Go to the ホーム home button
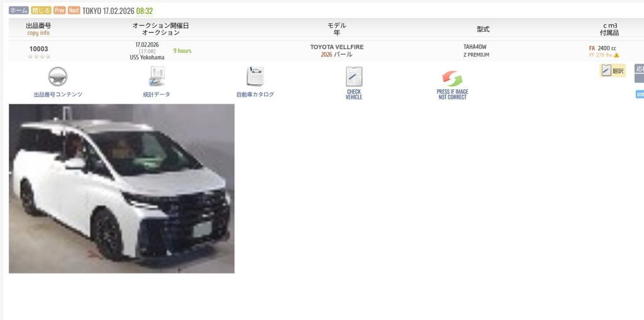This screenshot has width=644, height=320. point(19,10)
